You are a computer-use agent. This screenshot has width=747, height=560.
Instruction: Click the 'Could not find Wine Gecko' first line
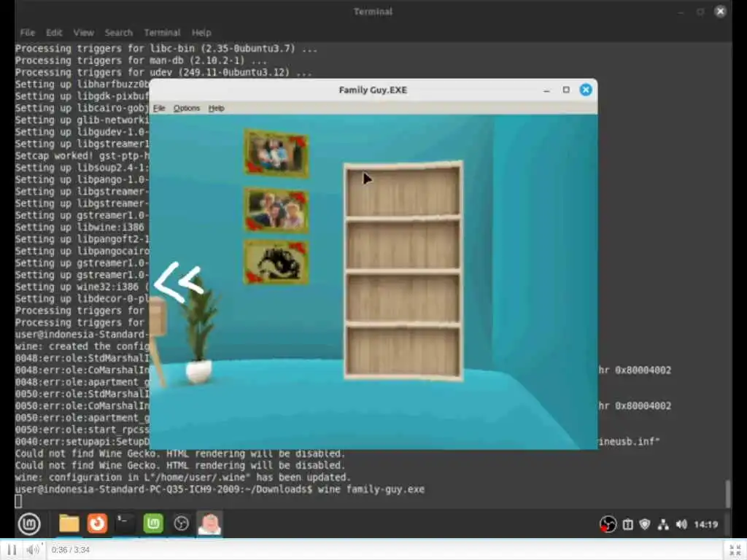(179, 454)
